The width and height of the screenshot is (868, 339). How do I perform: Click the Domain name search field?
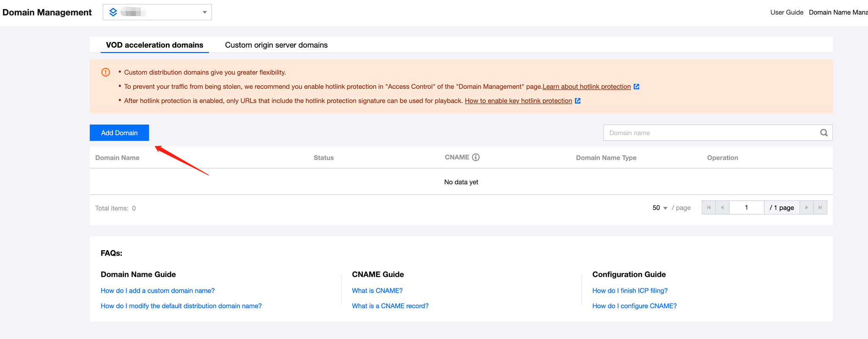coord(711,133)
